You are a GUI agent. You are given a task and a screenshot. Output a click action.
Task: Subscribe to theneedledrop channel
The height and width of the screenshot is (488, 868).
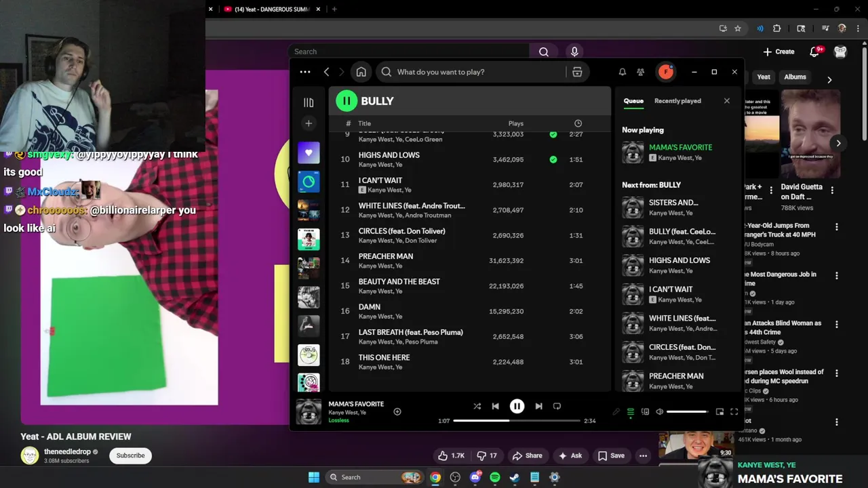[130, 455]
